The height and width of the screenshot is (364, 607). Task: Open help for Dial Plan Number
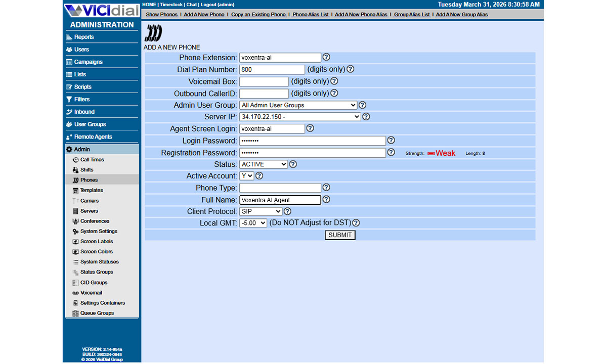point(350,69)
